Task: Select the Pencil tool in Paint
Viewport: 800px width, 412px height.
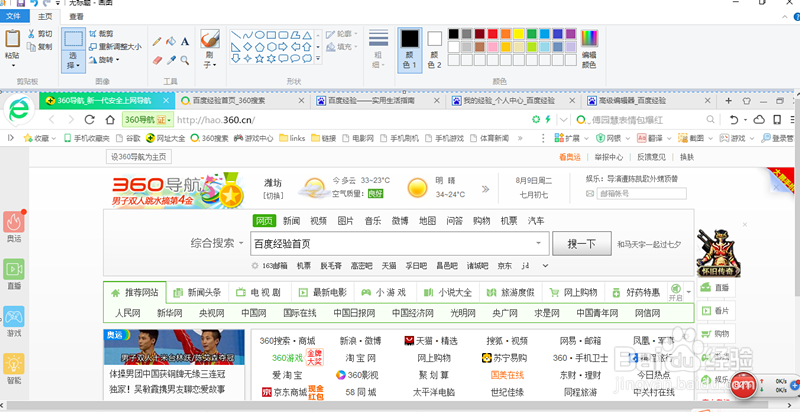Action: 157,41
